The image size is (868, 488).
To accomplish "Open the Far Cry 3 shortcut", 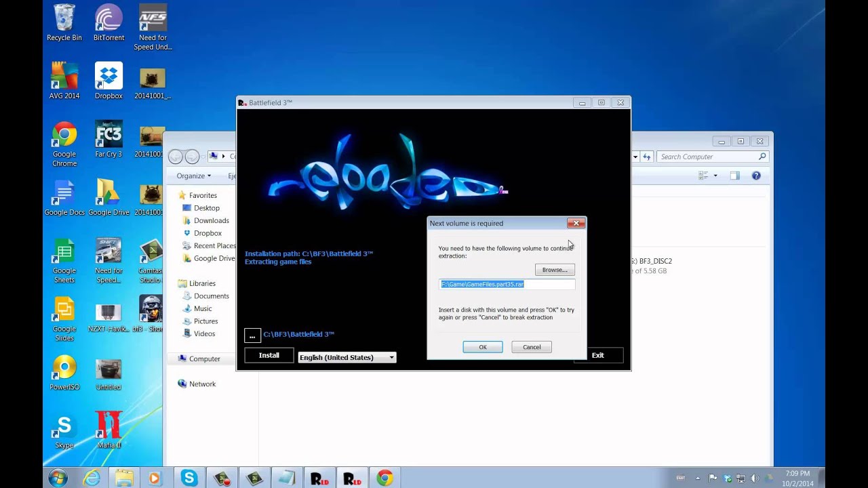I will tap(108, 139).
